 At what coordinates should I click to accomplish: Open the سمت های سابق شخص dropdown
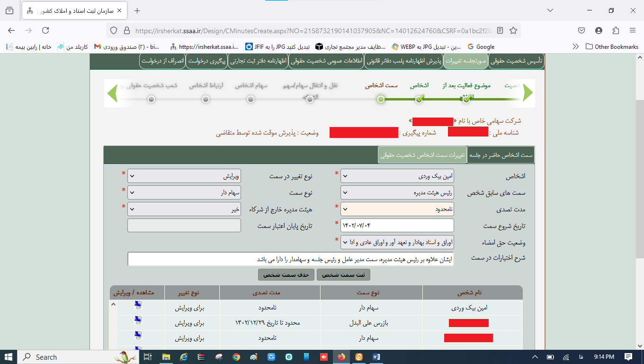[397, 192]
